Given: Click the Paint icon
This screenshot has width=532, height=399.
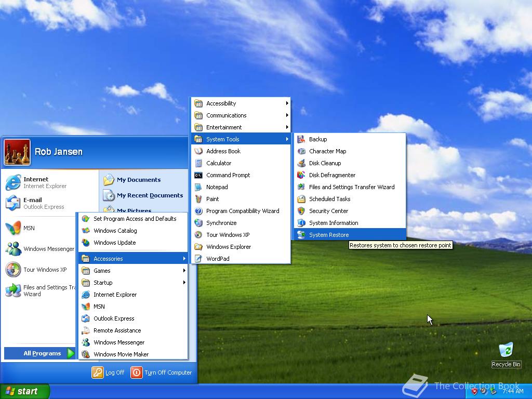Looking at the screenshot, I should (x=198, y=199).
